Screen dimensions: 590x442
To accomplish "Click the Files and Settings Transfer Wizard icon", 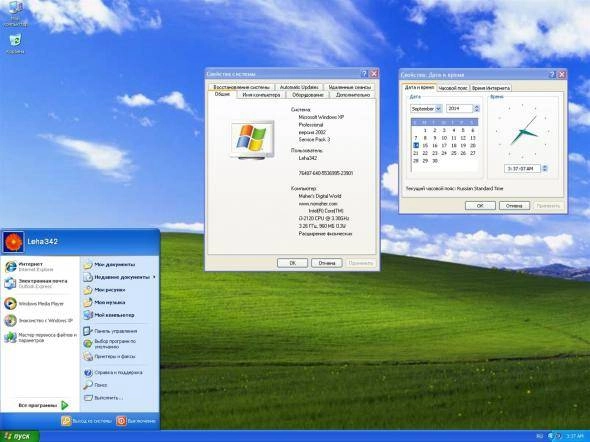I will tap(10, 337).
